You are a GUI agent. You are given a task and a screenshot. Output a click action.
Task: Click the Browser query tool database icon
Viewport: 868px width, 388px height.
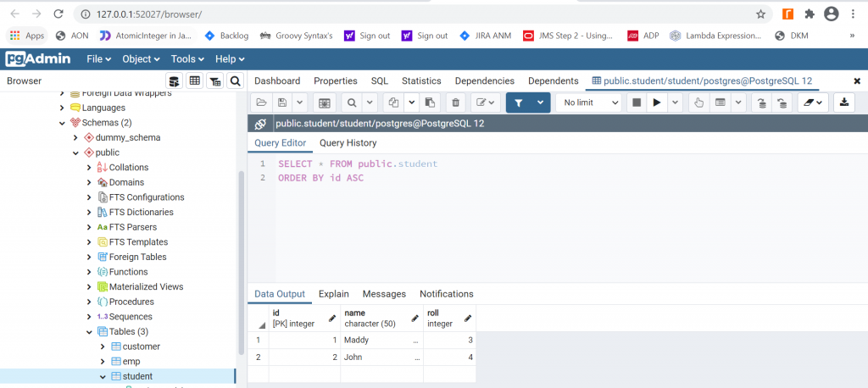175,81
